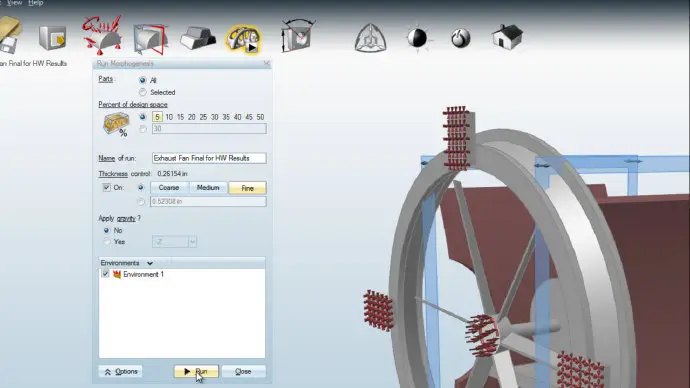Select the All parts radio button
690x388 pixels.
(142, 80)
